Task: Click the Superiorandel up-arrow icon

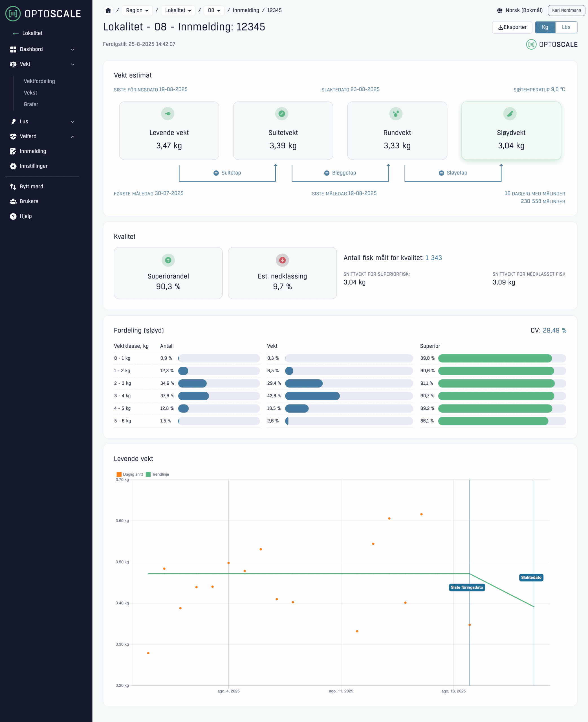Action: click(x=168, y=260)
